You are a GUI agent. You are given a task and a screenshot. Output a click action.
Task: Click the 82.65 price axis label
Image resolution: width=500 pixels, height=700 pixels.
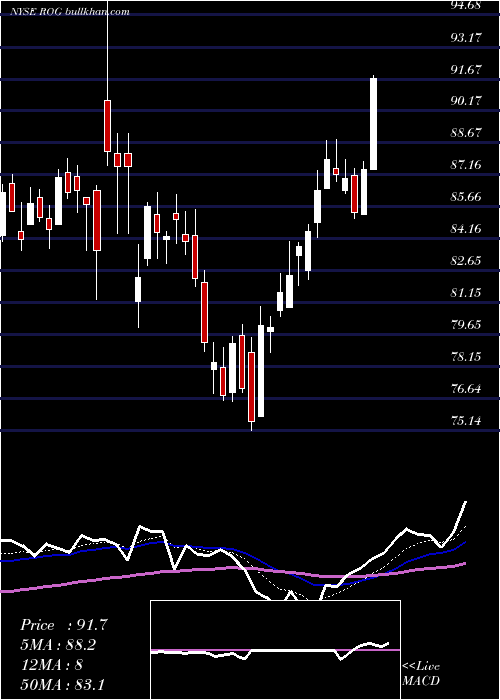467,261
